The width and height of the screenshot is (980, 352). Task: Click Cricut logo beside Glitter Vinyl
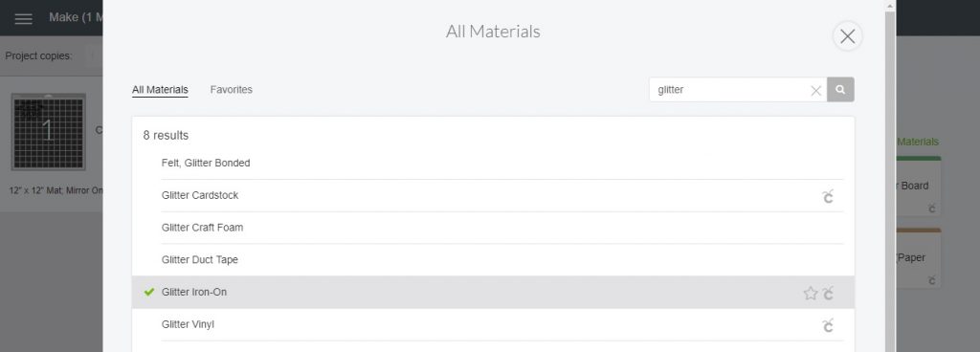pos(828,325)
